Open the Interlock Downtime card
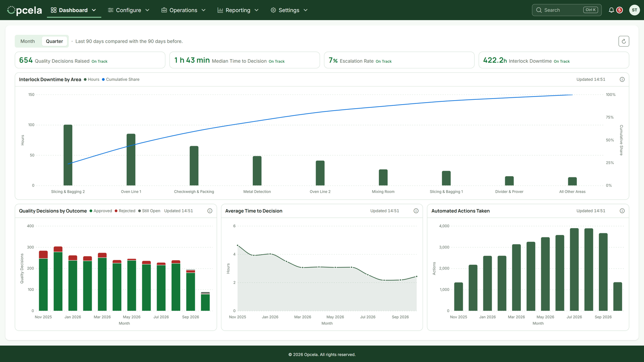The width and height of the screenshot is (644, 362). 554,60
